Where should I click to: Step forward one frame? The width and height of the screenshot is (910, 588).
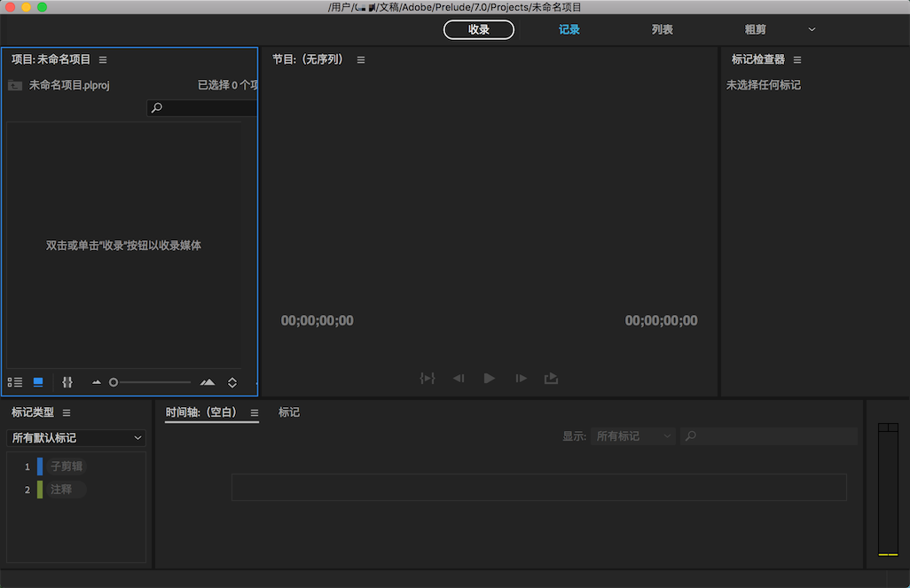[522, 379]
